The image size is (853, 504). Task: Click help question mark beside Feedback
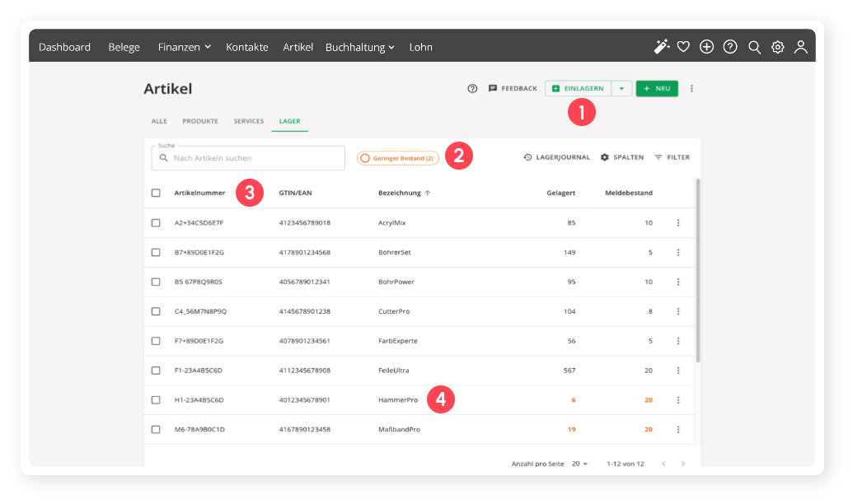(472, 89)
